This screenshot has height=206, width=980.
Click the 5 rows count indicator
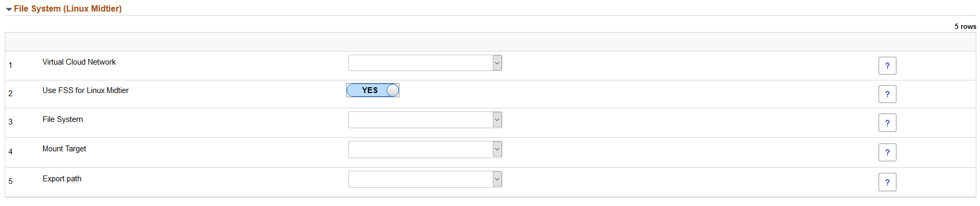(965, 26)
